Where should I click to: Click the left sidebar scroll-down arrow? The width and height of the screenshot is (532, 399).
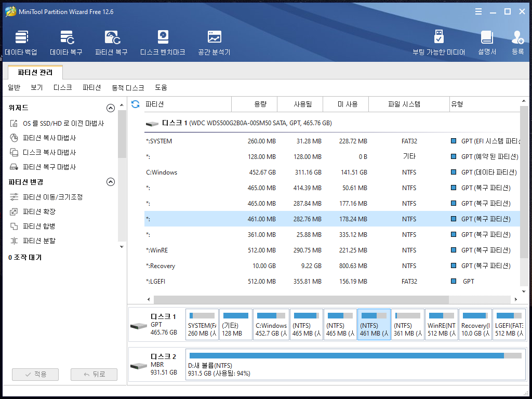[x=122, y=247]
